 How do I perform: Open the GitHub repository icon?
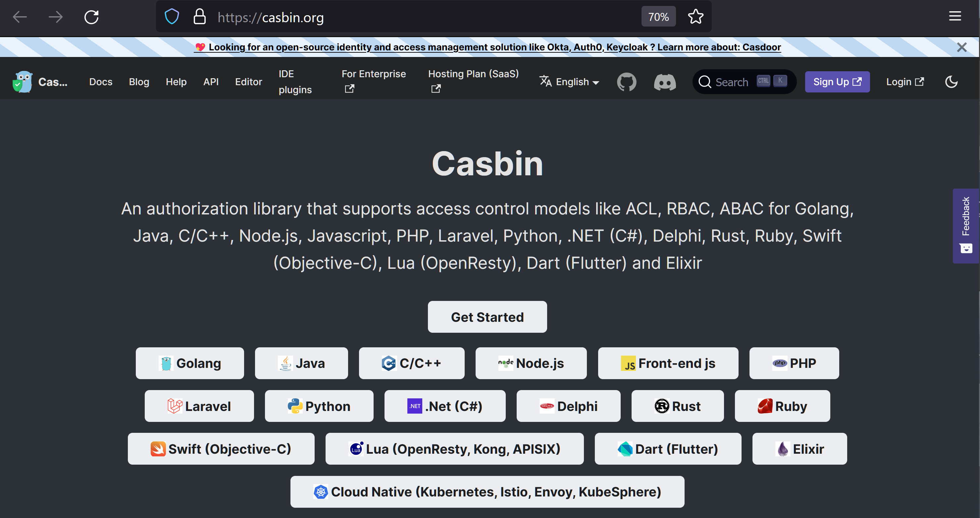627,82
